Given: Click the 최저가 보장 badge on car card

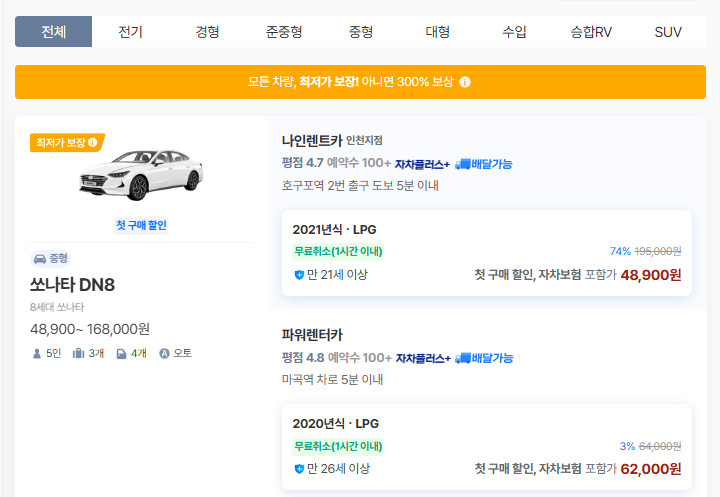Looking at the screenshot, I should (x=67, y=142).
